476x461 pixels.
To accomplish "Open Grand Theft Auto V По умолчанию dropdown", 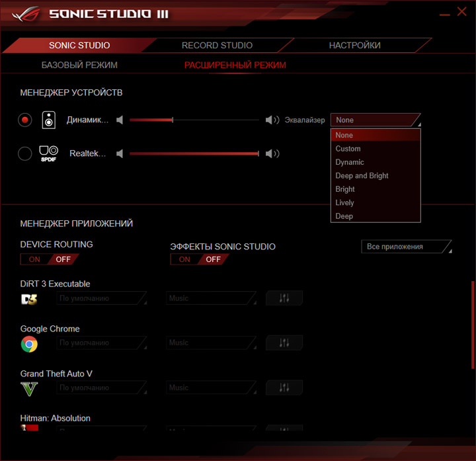I will (101, 388).
